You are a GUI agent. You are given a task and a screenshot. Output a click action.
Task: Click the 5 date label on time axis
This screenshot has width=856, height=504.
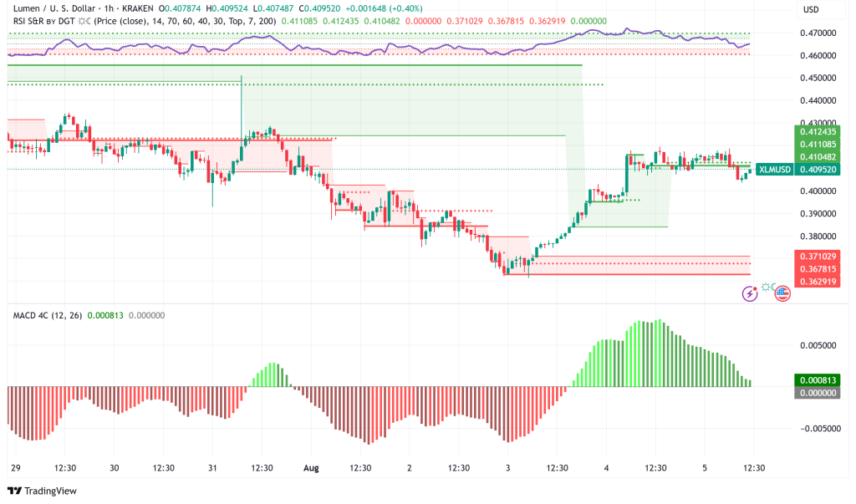pyautogui.click(x=705, y=468)
